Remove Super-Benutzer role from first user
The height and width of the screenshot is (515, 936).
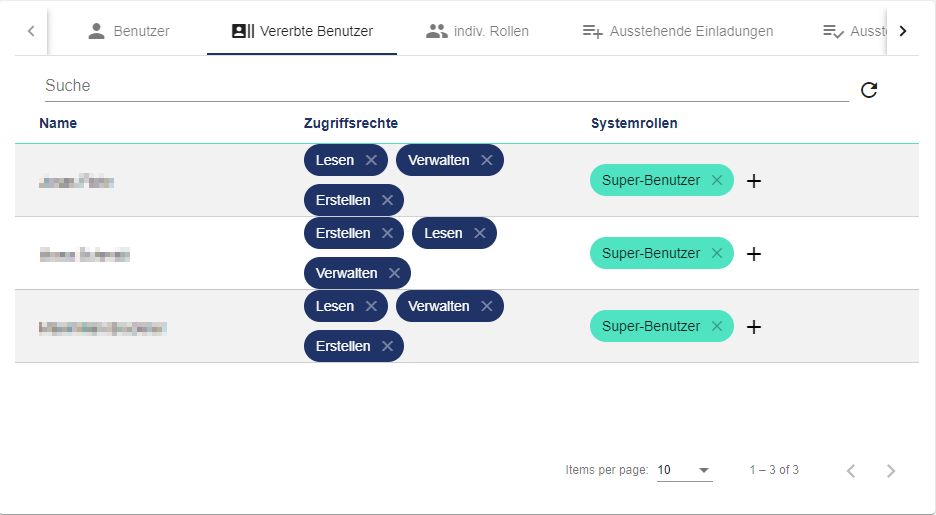(717, 180)
